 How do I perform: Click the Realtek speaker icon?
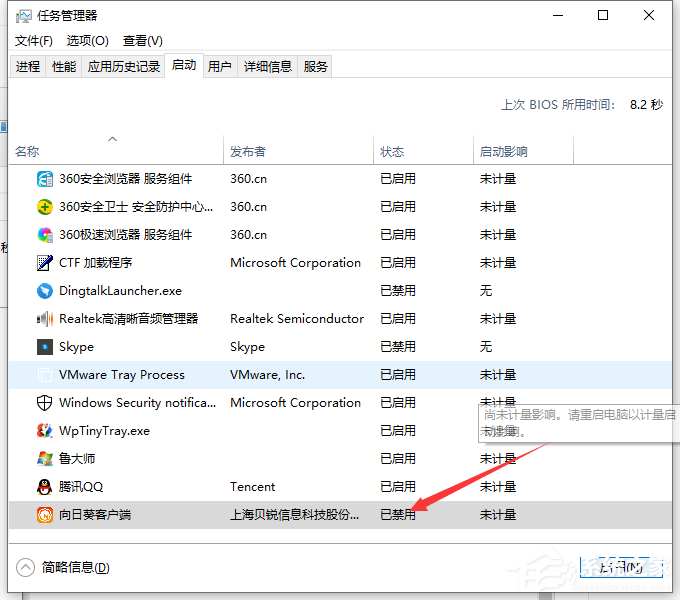(x=45, y=319)
